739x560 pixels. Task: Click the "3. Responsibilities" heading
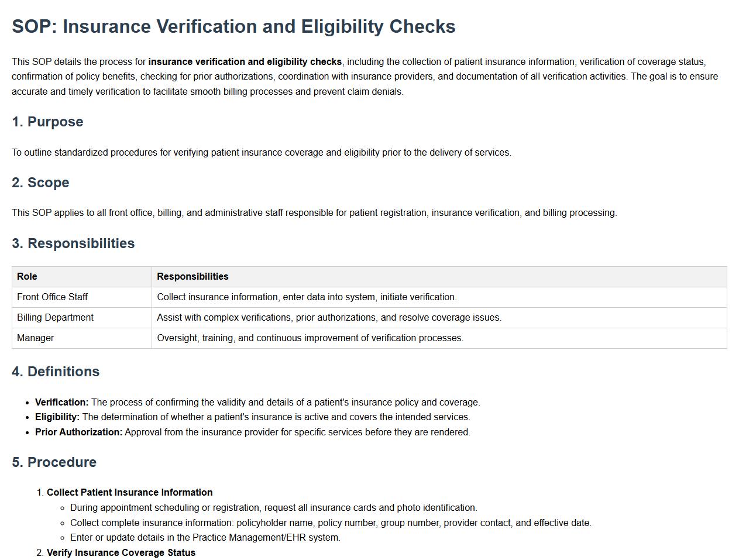click(x=73, y=243)
